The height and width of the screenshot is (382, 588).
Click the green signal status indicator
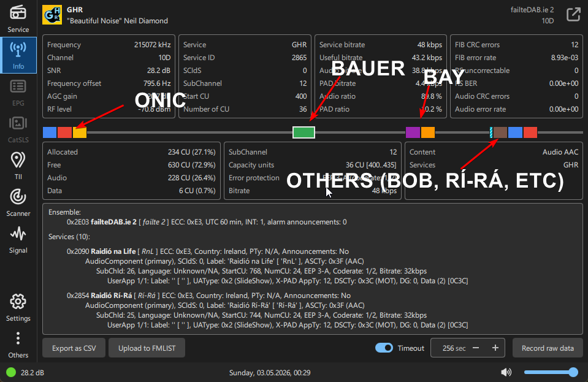pos(11,372)
